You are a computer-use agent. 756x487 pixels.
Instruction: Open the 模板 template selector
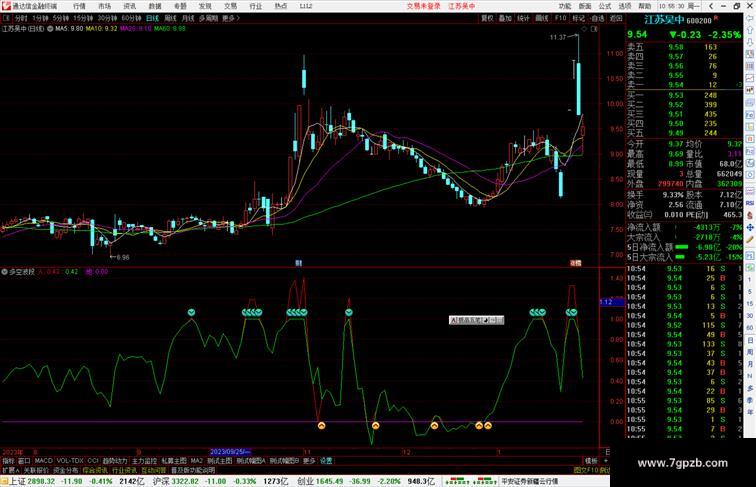pos(591,461)
